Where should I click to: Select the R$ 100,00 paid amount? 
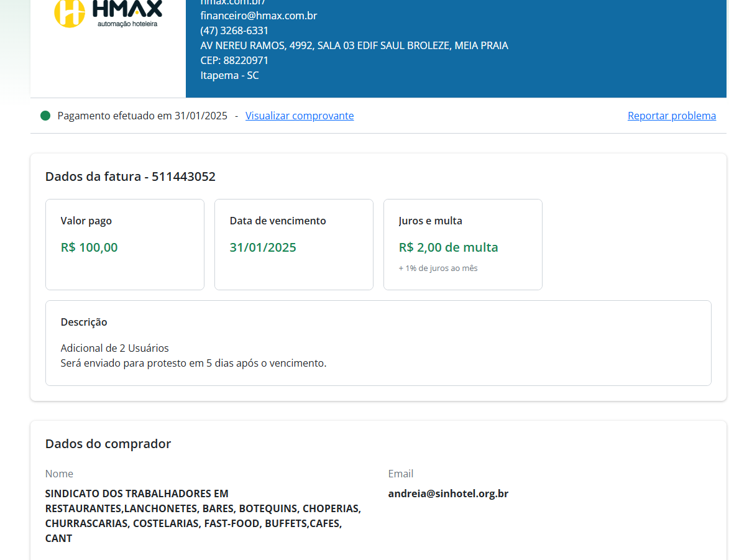pos(89,247)
